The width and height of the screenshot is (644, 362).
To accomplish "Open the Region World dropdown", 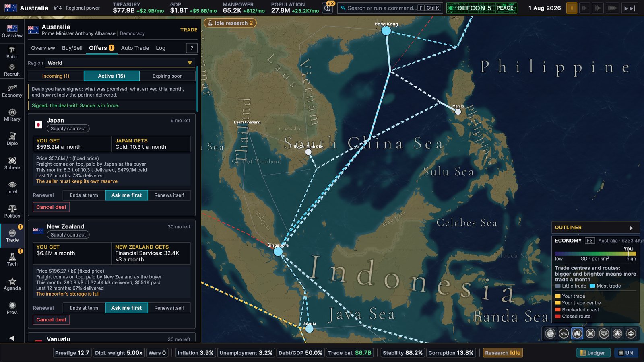I will [x=120, y=63].
